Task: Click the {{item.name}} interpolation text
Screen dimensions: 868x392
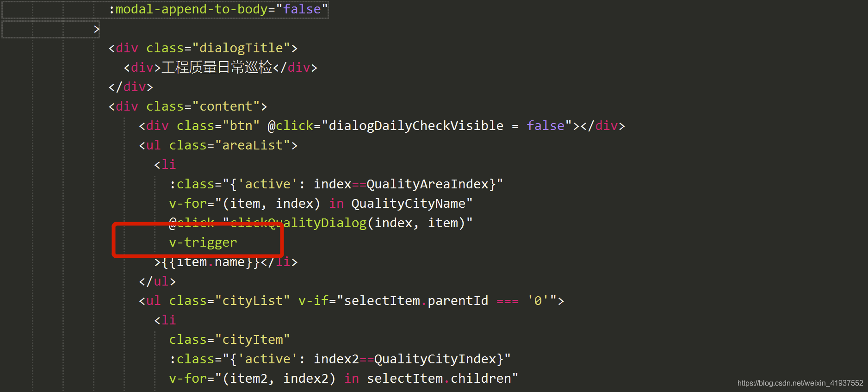Action: (x=211, y=262)
